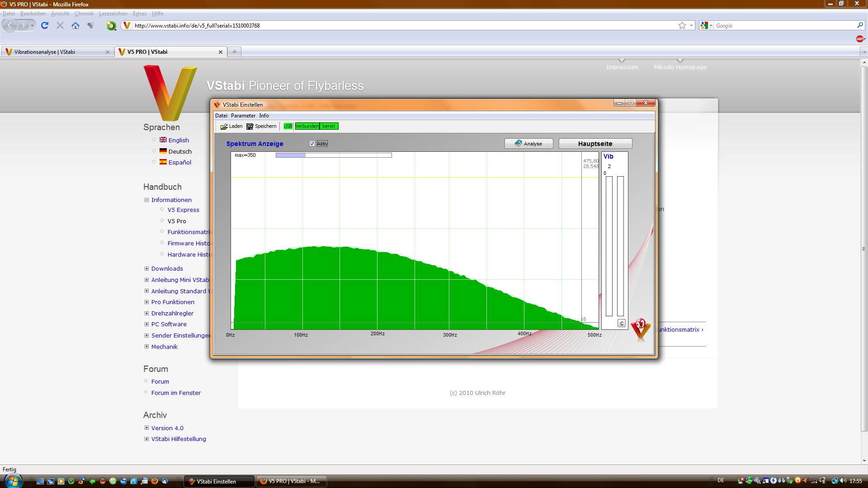
Task: Open the address bar history dropdown
Action: (x=691, y=26)
